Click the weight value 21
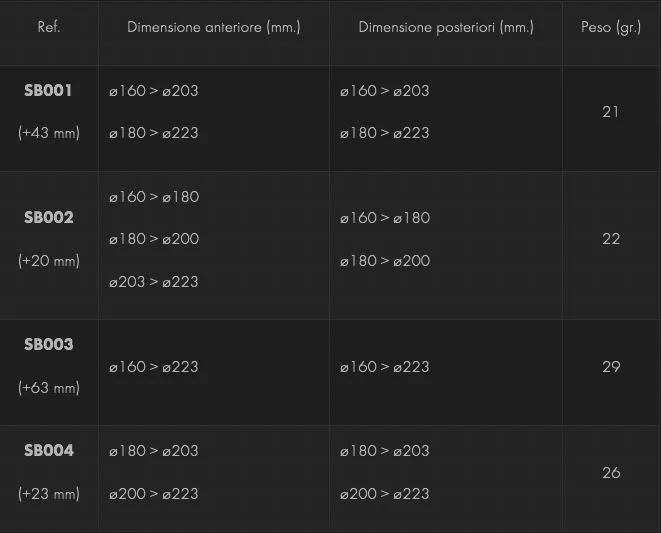The image size is (661, 533). (x=611, y=112)
